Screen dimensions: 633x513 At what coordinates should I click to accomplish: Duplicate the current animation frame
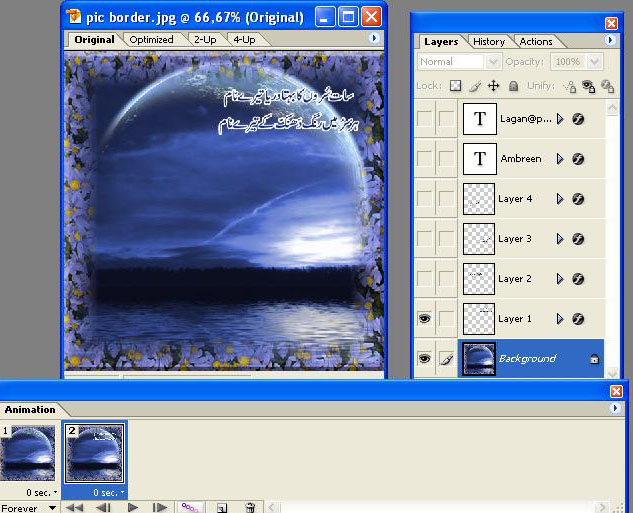[222, 507]
